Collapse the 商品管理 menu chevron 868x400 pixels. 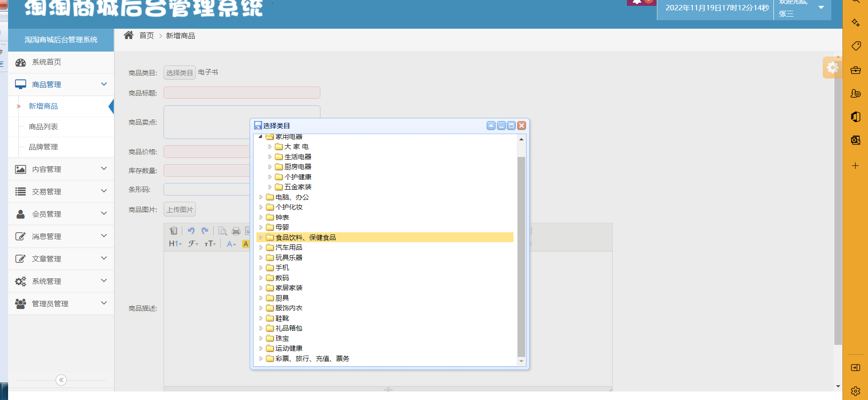[x=104, y=84]
